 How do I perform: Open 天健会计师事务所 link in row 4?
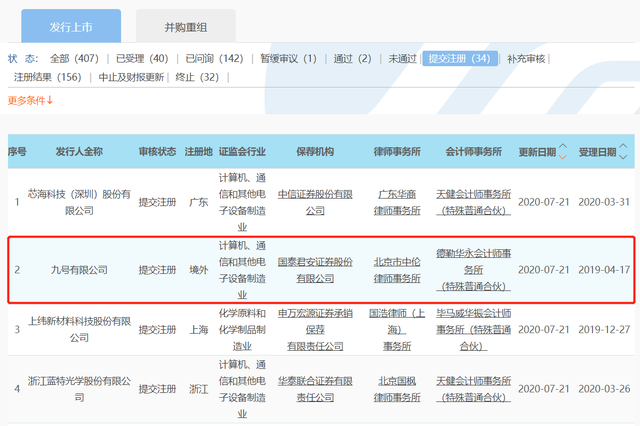point(473,389)
